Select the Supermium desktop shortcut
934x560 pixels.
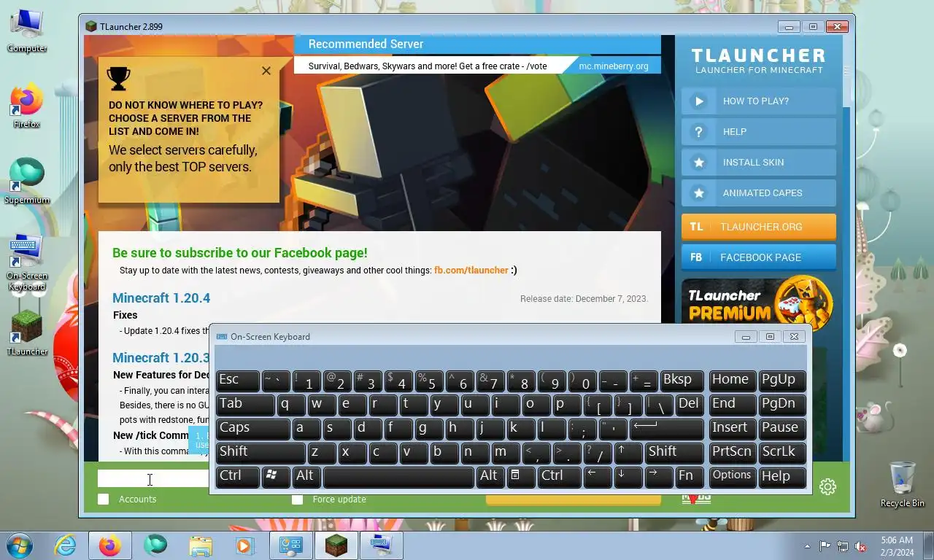27,182
